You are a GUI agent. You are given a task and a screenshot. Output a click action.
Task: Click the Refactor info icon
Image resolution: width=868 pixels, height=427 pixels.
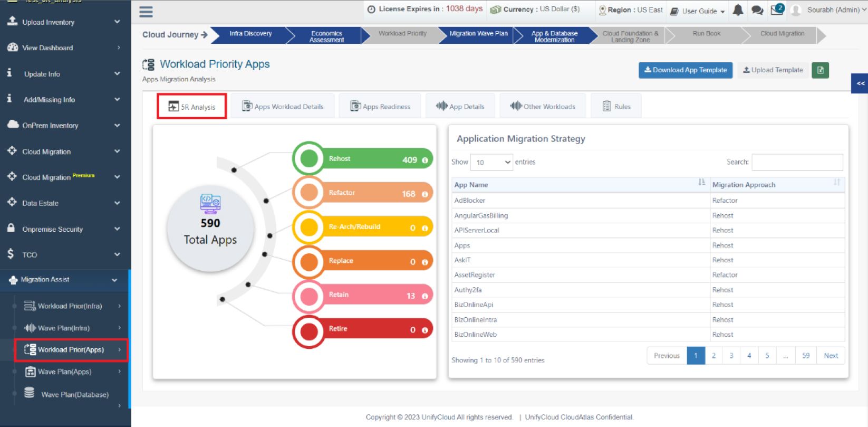tap(425, 194)
